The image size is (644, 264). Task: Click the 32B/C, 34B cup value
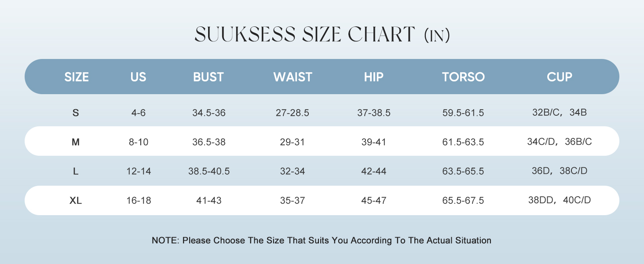(560, 113)
